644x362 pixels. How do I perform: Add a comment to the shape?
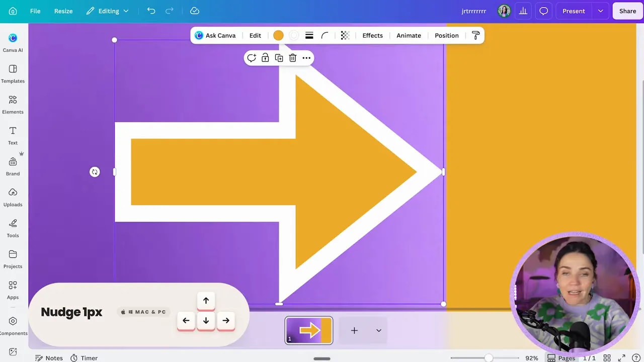[252, 58]
